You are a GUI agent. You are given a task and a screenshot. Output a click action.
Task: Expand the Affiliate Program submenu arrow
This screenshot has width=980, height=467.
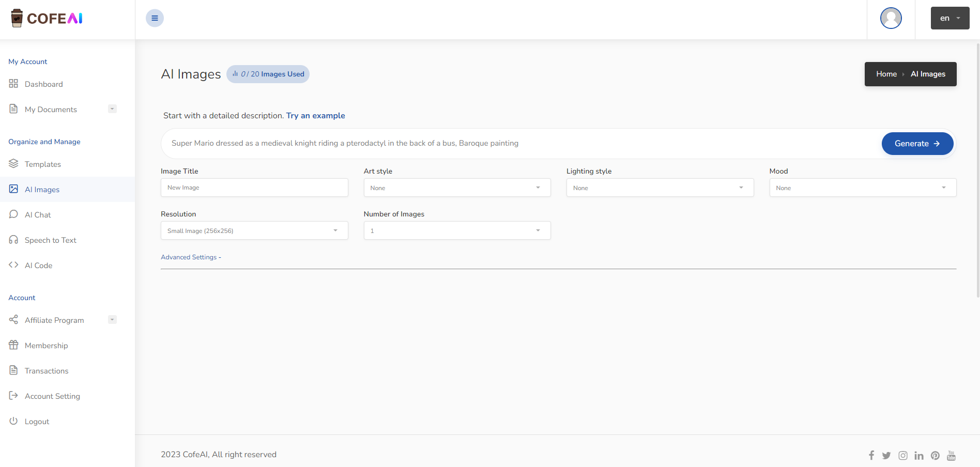112,320
